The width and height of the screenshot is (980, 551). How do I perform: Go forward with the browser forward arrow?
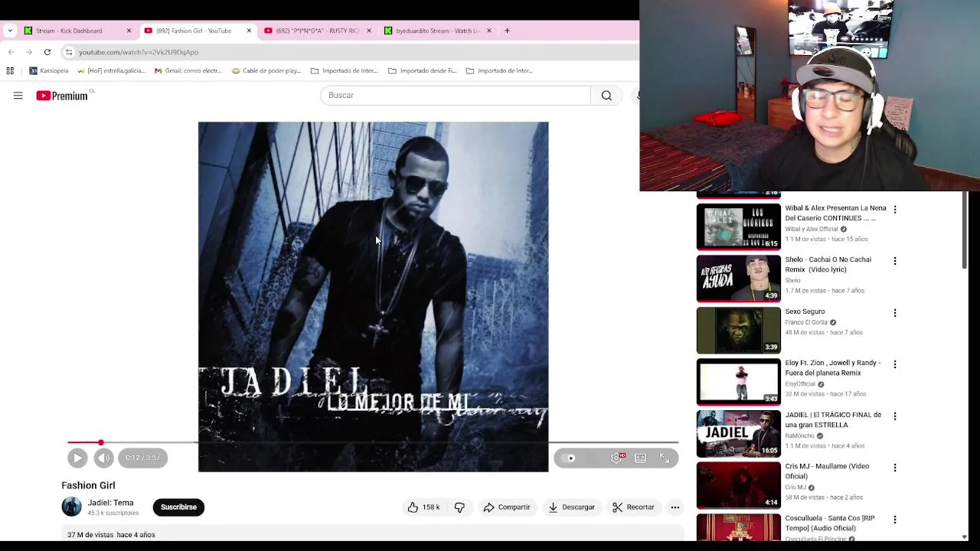tap(29, 52)
